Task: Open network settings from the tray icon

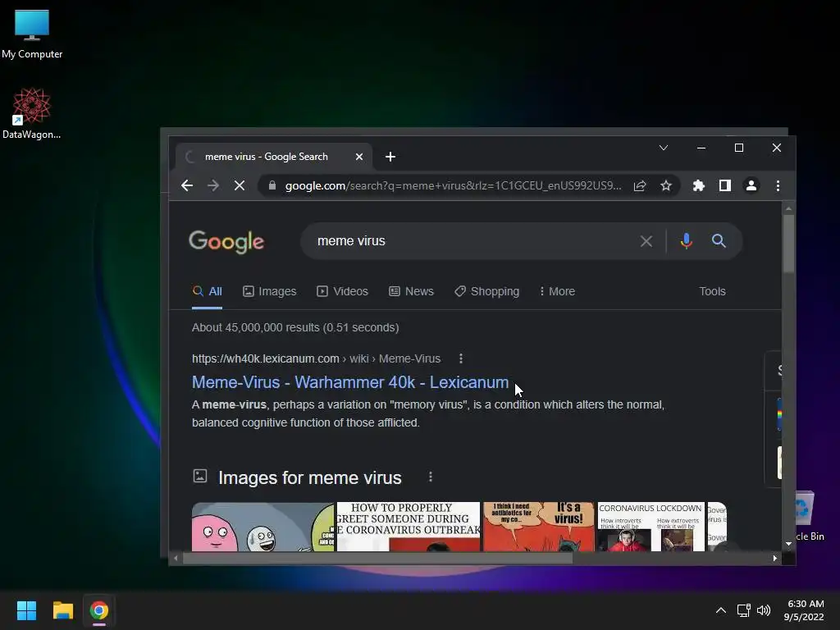Action: (743, 610)
